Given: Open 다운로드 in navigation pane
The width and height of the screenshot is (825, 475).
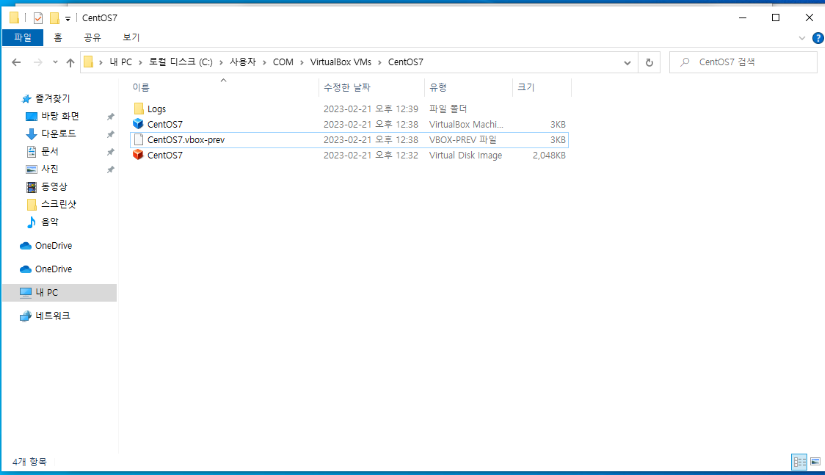Looking at the screenshot, I should click(x=58, y=134).
